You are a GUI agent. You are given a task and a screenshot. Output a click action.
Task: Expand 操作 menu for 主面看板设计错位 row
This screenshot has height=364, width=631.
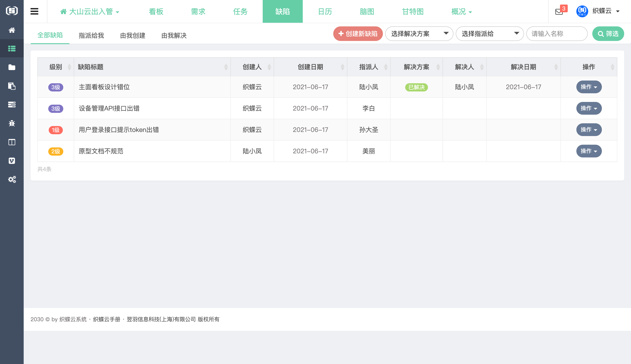click(589, 87)
